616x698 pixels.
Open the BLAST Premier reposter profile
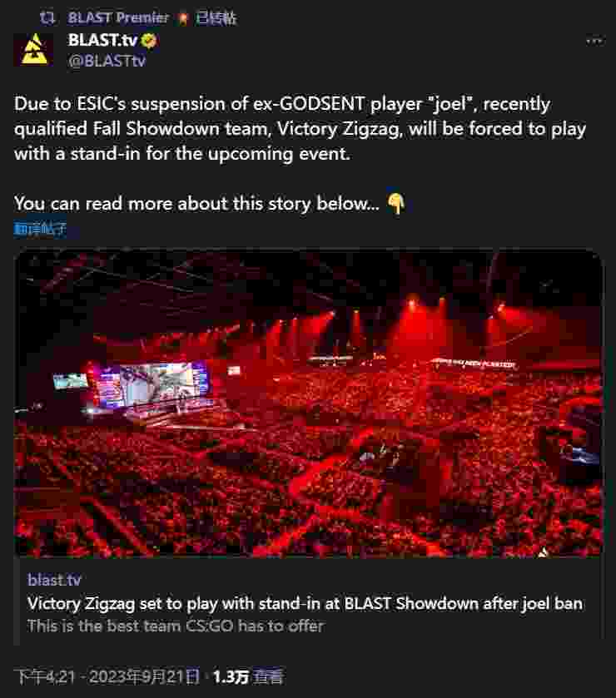(x=118, y=17)
